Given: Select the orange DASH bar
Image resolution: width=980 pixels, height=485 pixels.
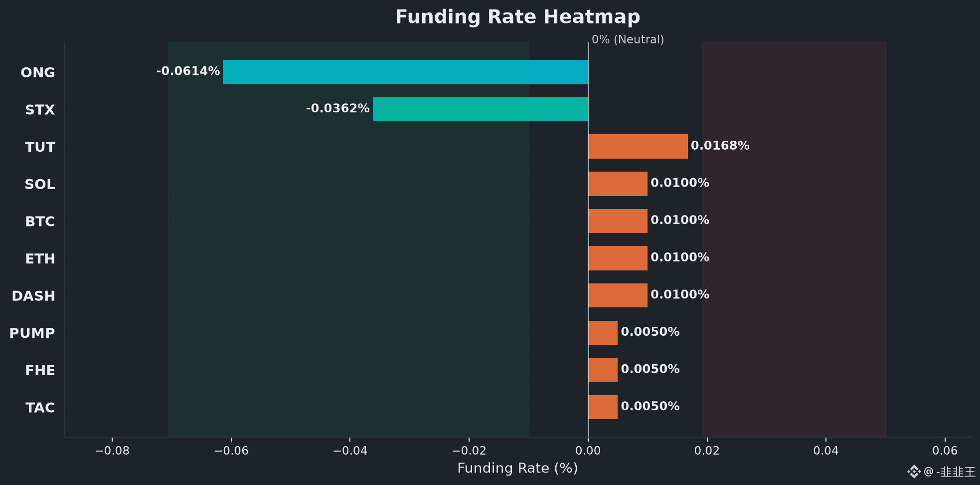Looking at the screenshot, I should point(618,295).
